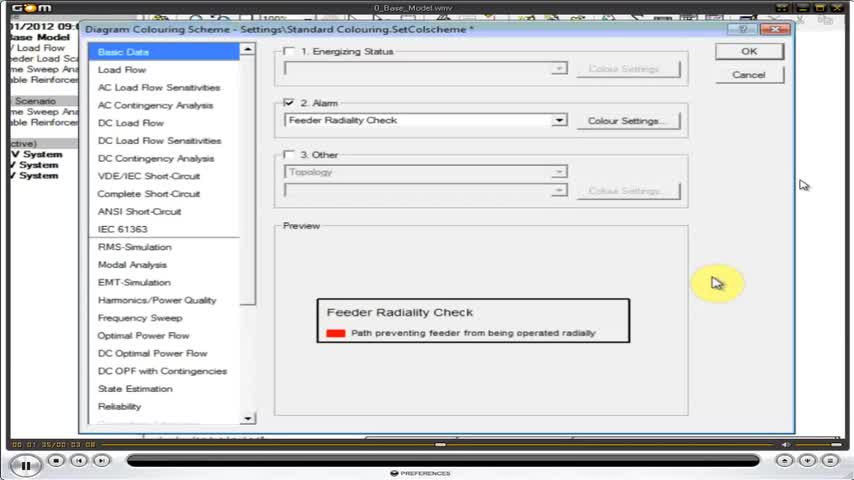Image resolution: width=854 pixels, height=480 pixels.
Task: Click the list scrollbar down arrow
Action: [x=247, y=418]
